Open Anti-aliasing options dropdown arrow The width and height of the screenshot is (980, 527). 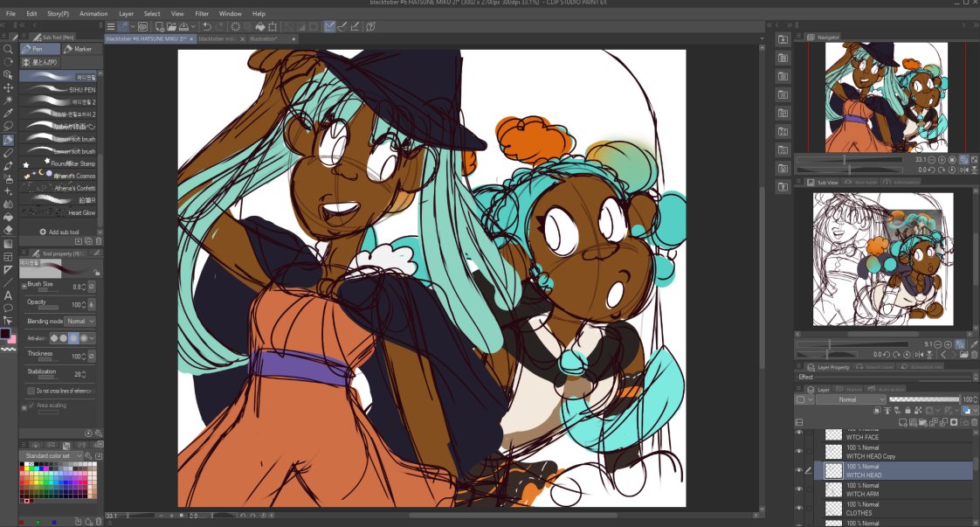click(x=92, y=338)
